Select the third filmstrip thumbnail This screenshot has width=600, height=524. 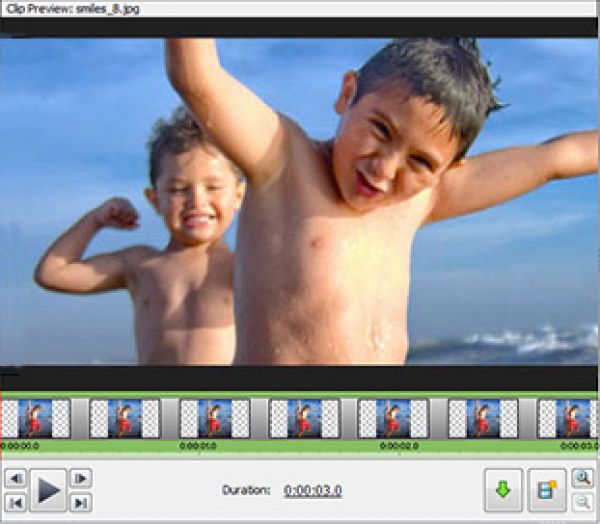(x=214, y=418)
